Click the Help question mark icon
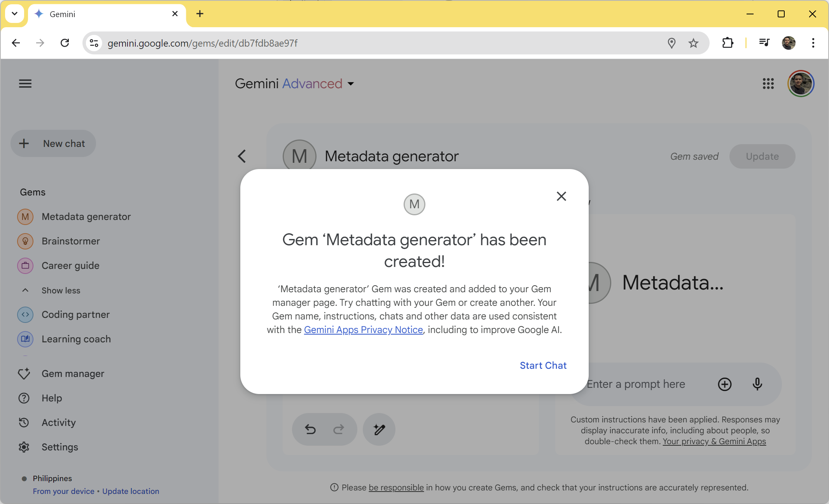This screenshot has width=829, height=504. pyautogui.click(x=24, y=398)
